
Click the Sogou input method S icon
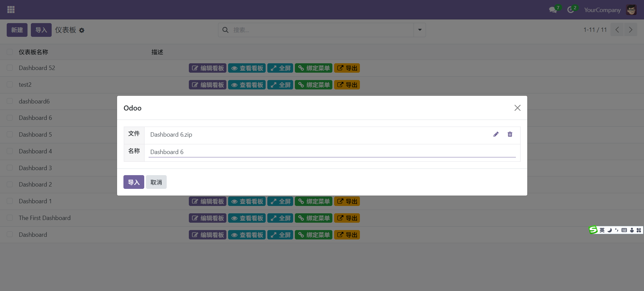pos(593,230)
